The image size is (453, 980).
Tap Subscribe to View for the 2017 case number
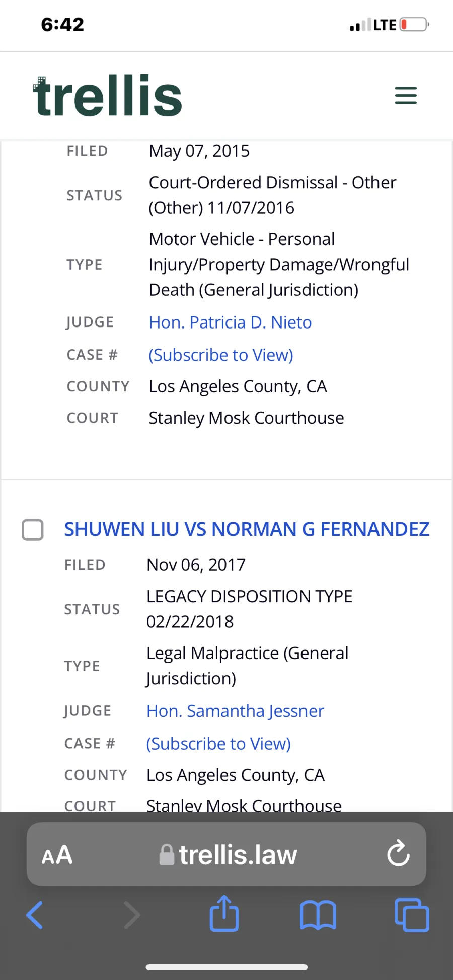pyautogui.click(x=218, y=744)
